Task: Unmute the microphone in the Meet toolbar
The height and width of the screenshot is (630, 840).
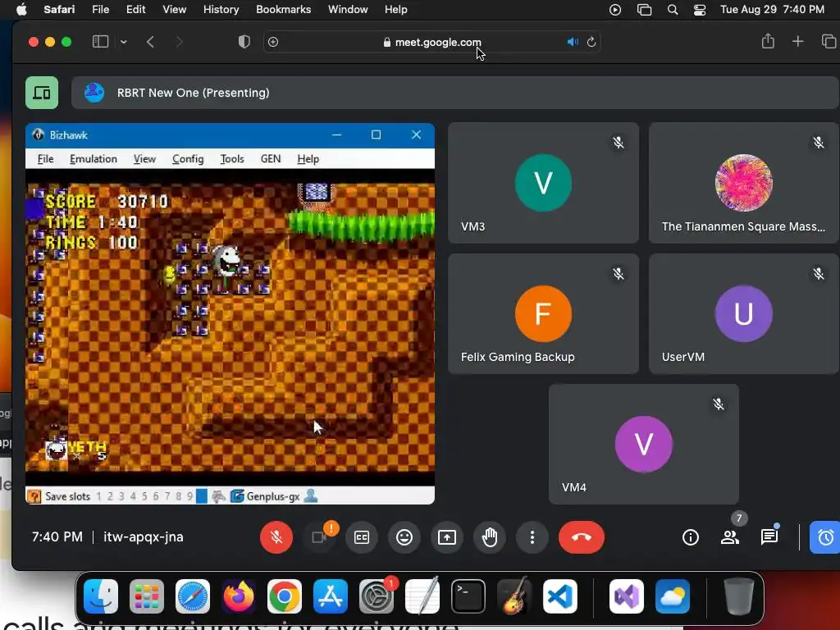Action: tap(276, 536)
